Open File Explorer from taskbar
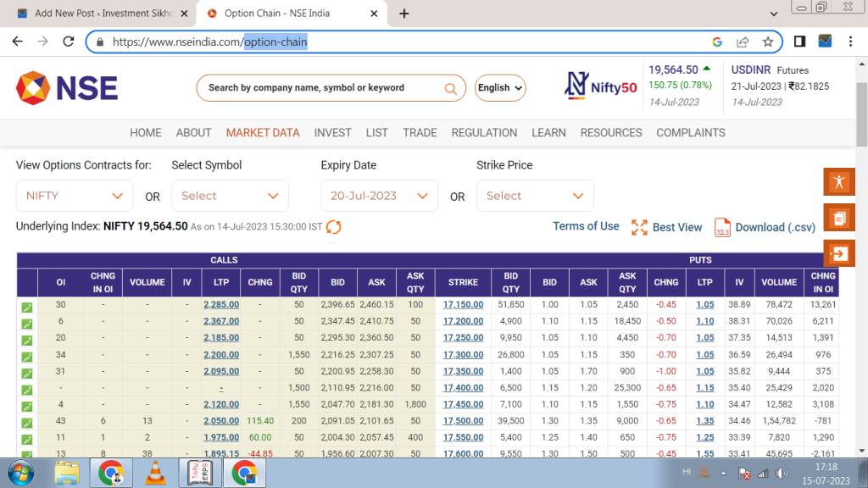This screenshot has height=488, width=868. pos(67,473)
